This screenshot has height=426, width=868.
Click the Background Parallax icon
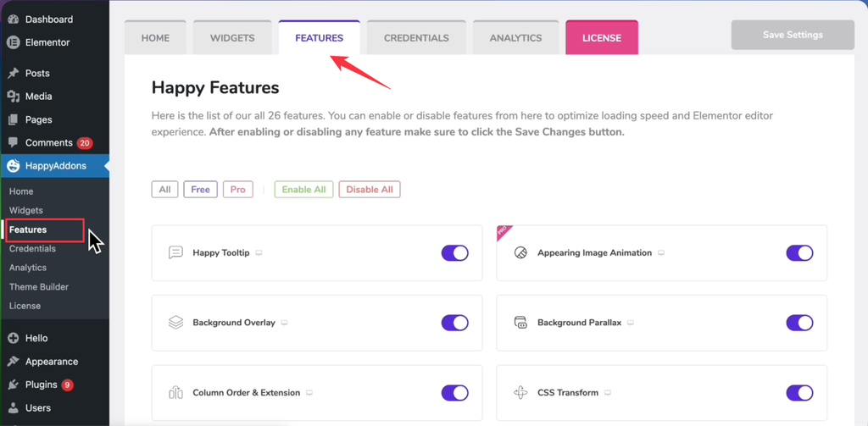point(520,323)
